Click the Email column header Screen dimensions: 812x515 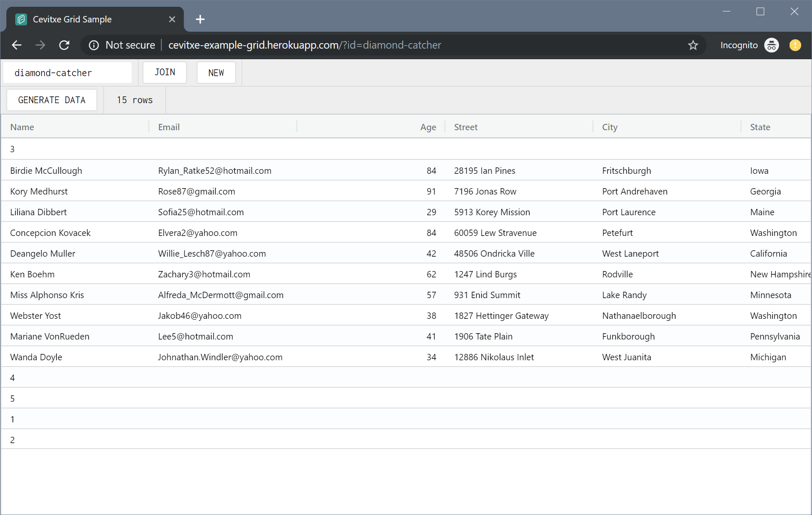(x=169, y=127)
